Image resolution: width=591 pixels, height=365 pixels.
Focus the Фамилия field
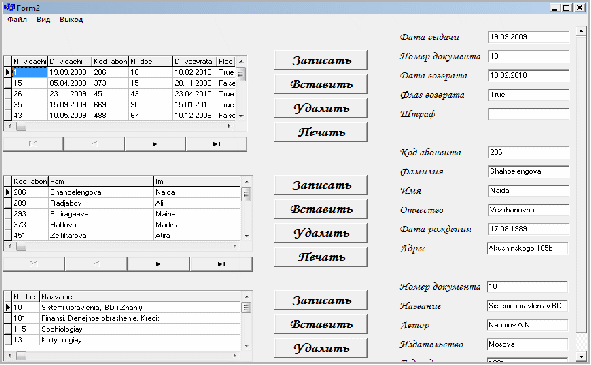pos(528,172)
